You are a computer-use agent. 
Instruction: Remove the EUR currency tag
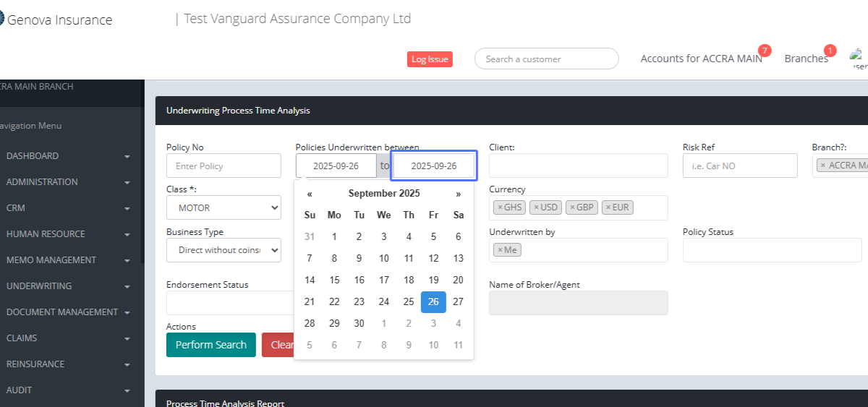click(608, 207)
